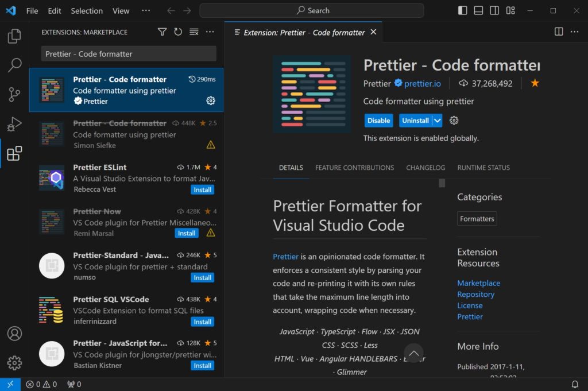Install Prettier-Standard extension

coord(202,277)
